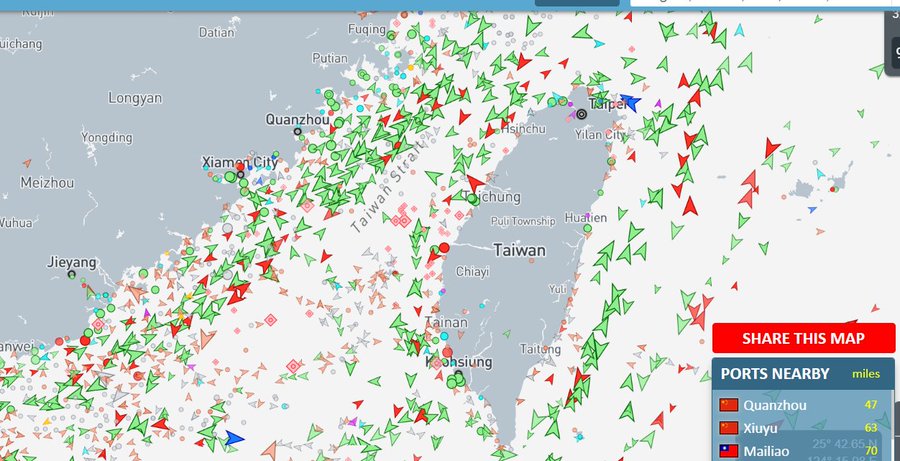900x461 pixels.
Task: Click the Taipei port bullseye marker
Action: pos(582,115)
